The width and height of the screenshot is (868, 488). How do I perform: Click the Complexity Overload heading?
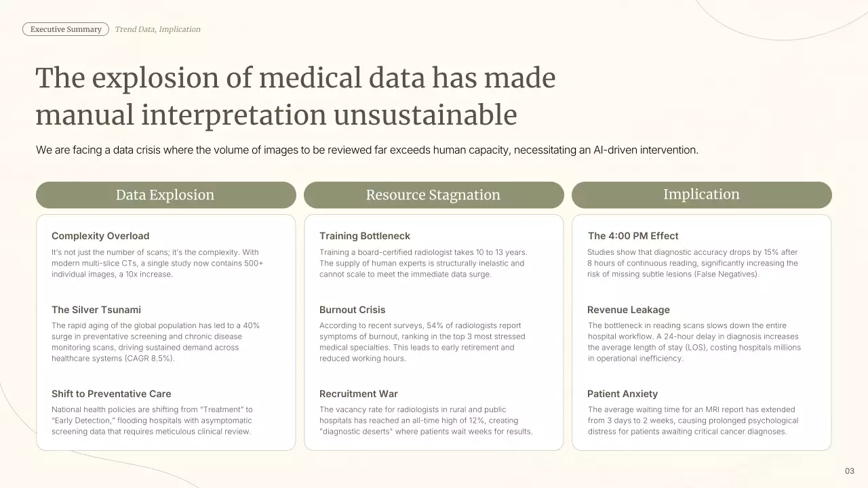point(100,236)
